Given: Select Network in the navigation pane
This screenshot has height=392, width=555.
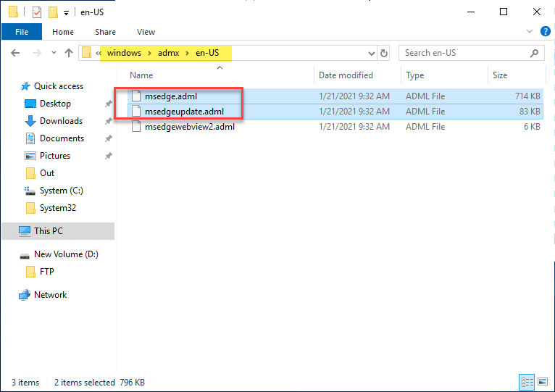Looking at the screenshot, I should click(x=50, y=295).
